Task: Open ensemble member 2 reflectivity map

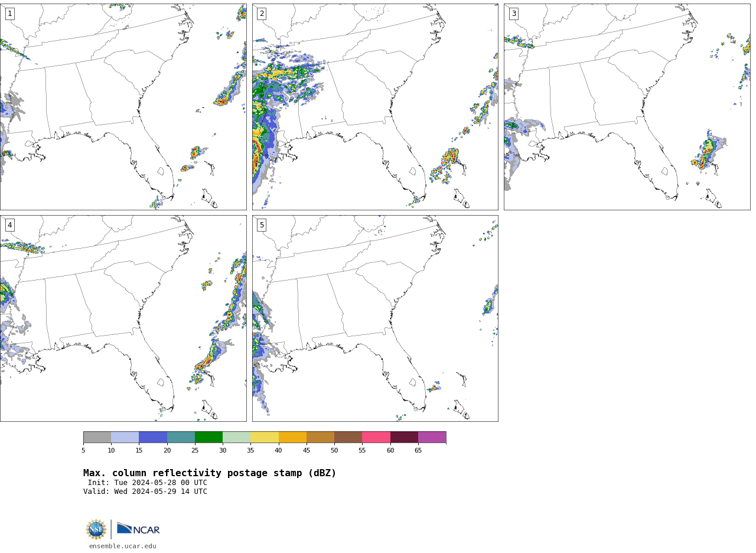Action: click(x=375, y=107)
